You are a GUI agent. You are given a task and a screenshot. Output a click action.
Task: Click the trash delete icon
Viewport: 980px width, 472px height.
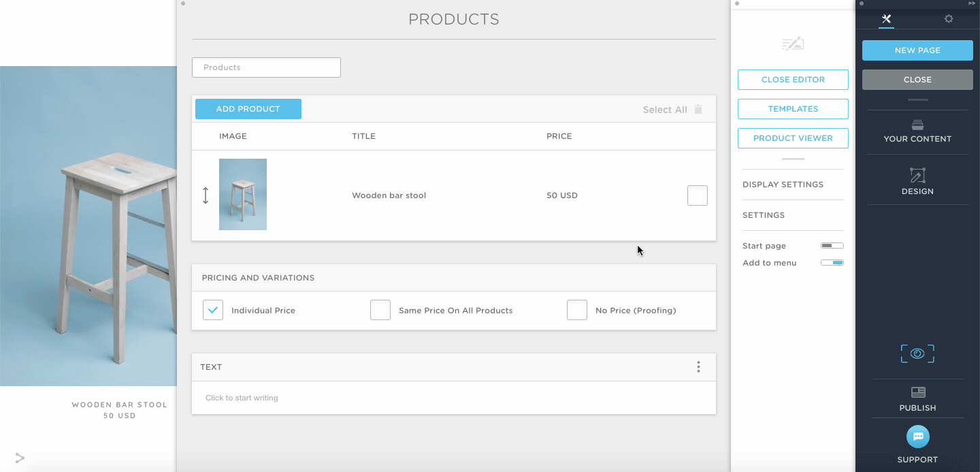pos(698,109)
